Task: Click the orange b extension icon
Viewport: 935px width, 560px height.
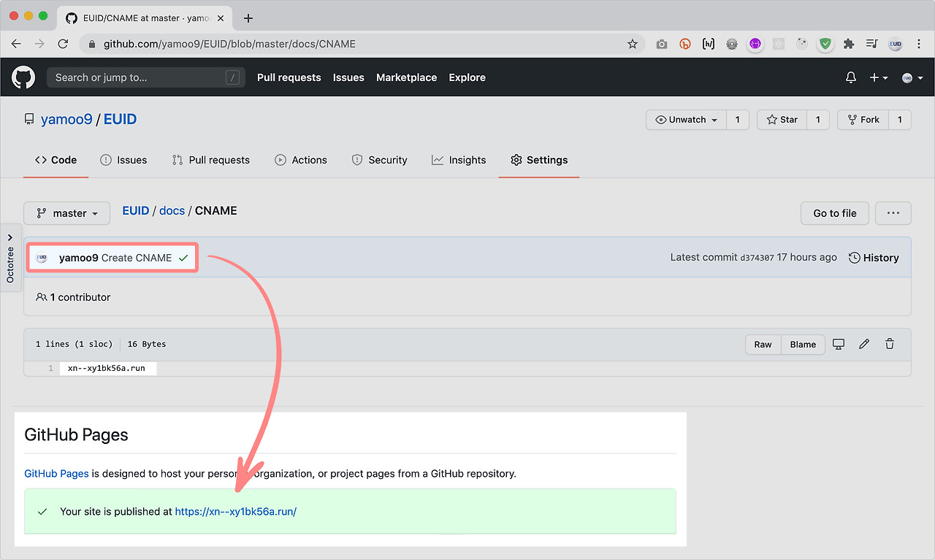Action: (685, 44)
